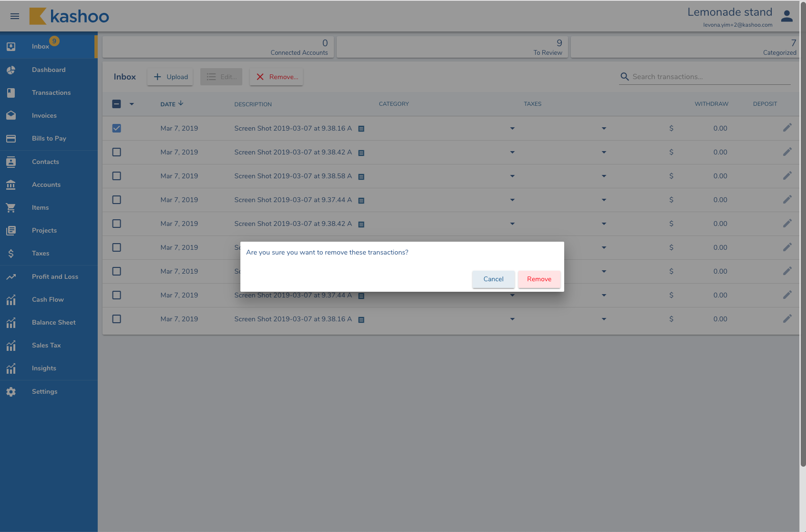This screenshot has height=532, width=806.
Task: Check the second transaction row's checkbox
Action: 116,152
